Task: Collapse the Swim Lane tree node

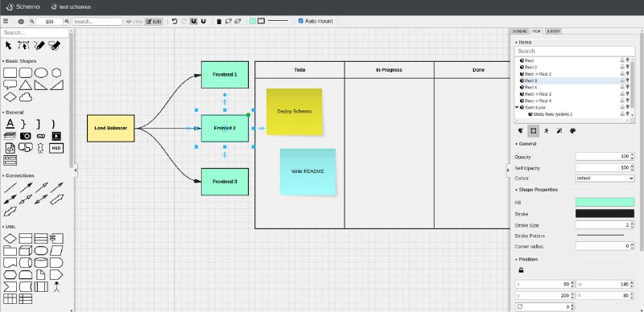Action: tap(517, 107)
